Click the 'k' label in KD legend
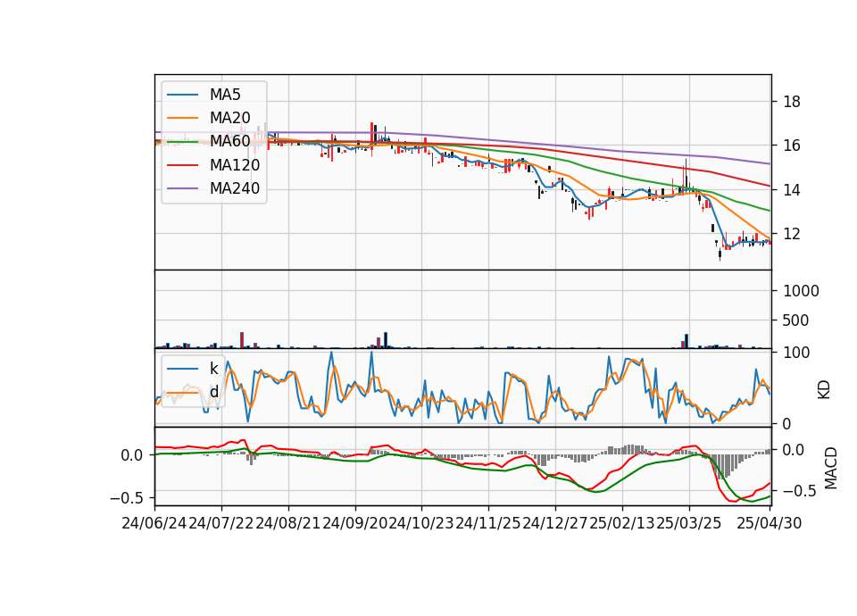 (x=213, y=369)
